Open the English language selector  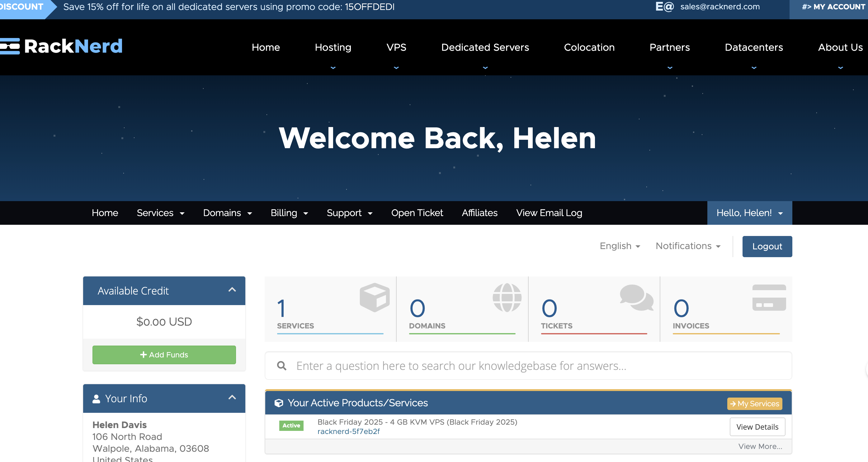[620, 246]
